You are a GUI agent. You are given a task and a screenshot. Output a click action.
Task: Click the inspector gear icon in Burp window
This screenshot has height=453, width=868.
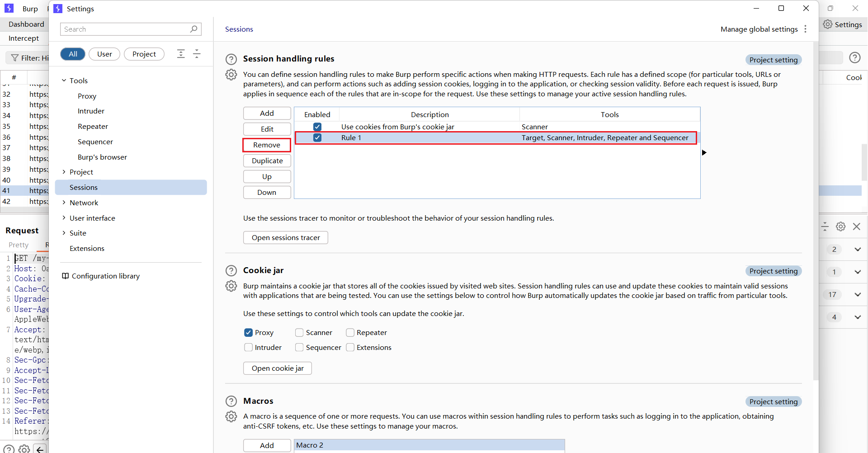tap(840, 226)
